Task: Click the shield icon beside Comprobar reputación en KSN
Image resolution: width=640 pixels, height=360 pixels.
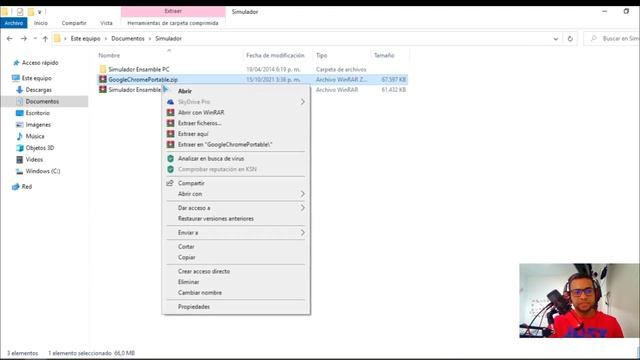Action: (171, 169)
